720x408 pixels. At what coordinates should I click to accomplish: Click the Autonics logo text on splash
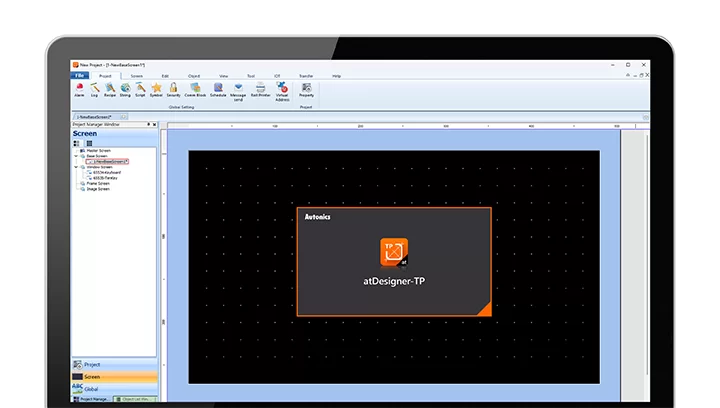coord(317,217)
